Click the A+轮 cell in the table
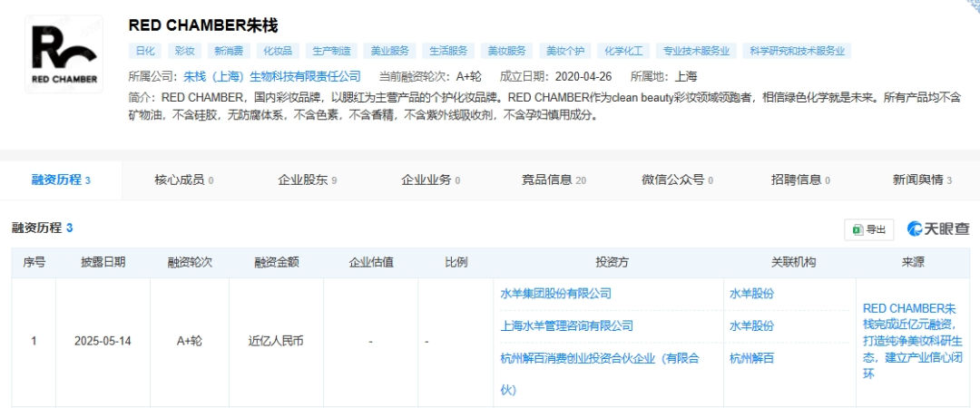The image size is (980, 408). pos(190,342)
